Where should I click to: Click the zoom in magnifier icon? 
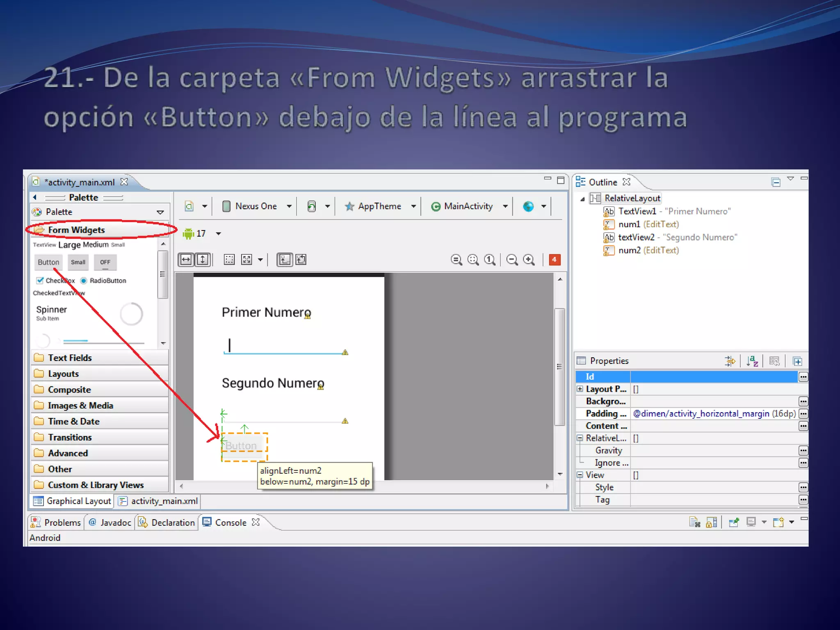point(529,260)
